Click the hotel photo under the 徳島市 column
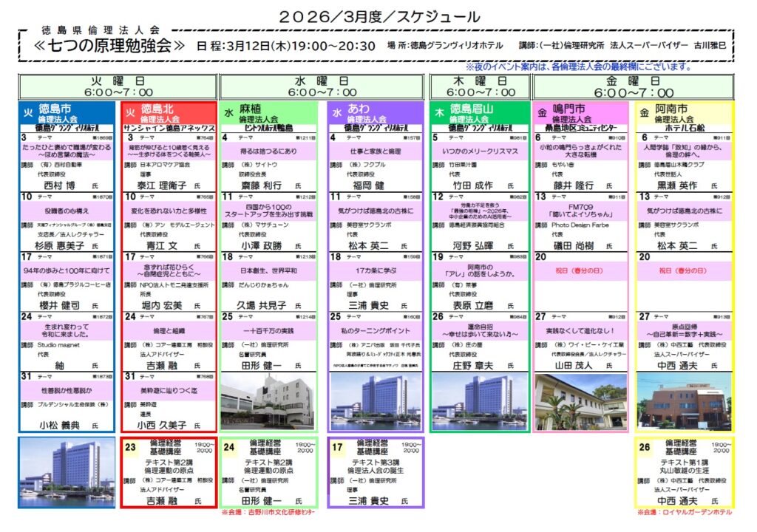Screen dimensions: 757x532 pos(67,471)
